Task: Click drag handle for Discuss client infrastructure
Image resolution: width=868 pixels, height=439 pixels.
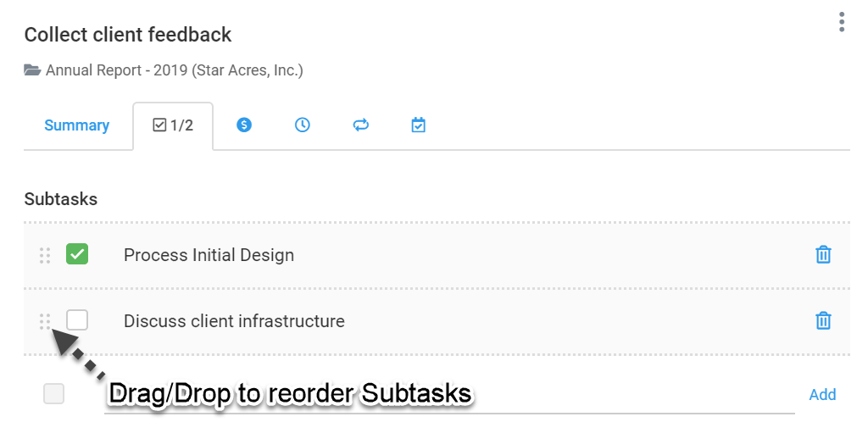Action: pos(45,321)
